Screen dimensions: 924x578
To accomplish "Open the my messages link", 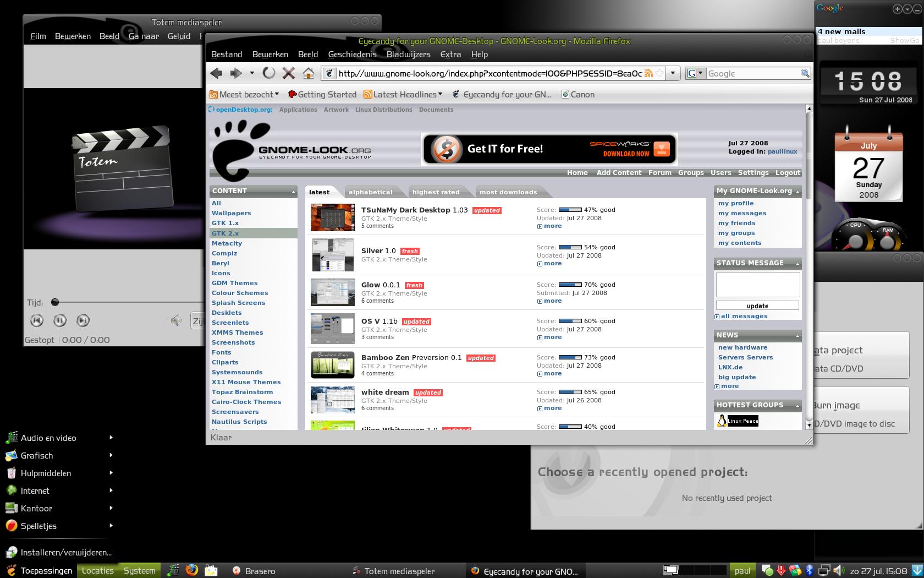I will 742,213.
